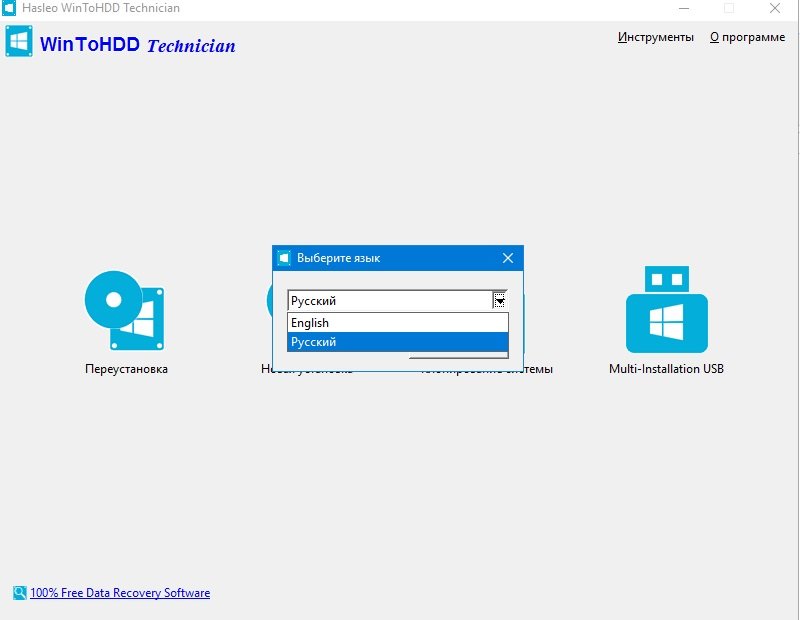Click the magnifier icon beside recovery link
The height and width of the screenshot is (620, 800).
20,592
